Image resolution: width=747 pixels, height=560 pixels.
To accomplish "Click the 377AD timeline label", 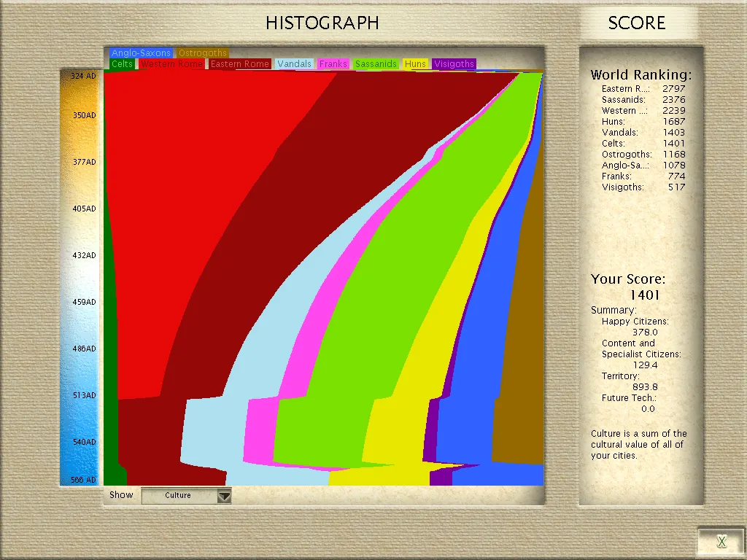I will [x=84, y=162].
